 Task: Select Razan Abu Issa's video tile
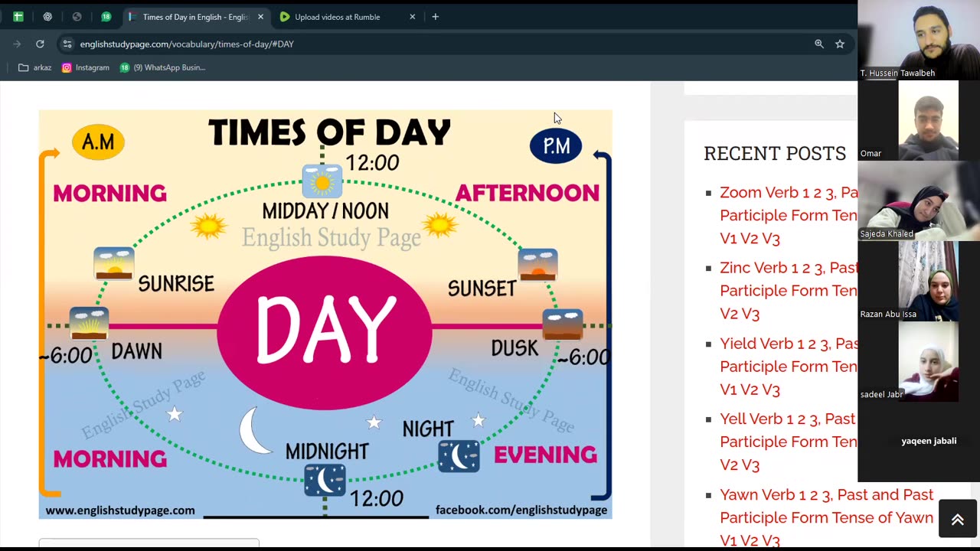(919, 281)
